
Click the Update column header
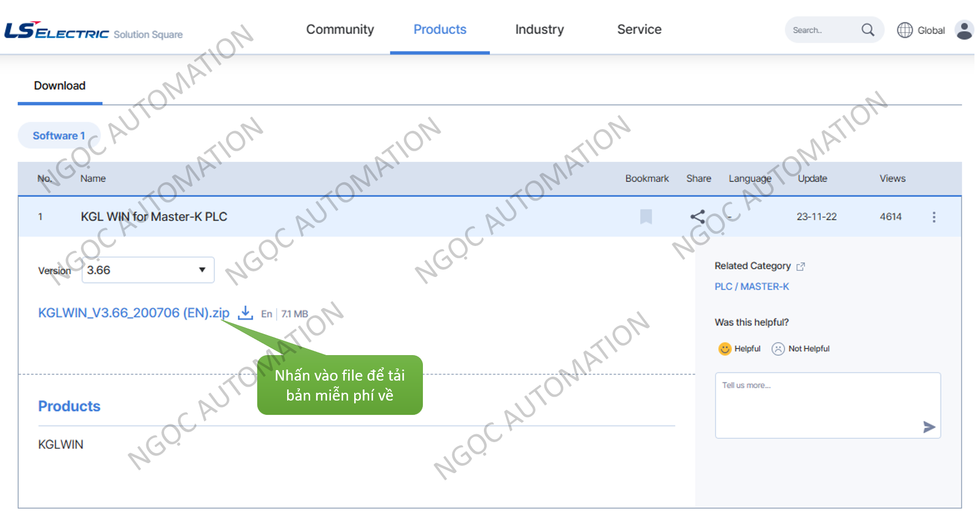pyautogui.click(x=812, y=178)
